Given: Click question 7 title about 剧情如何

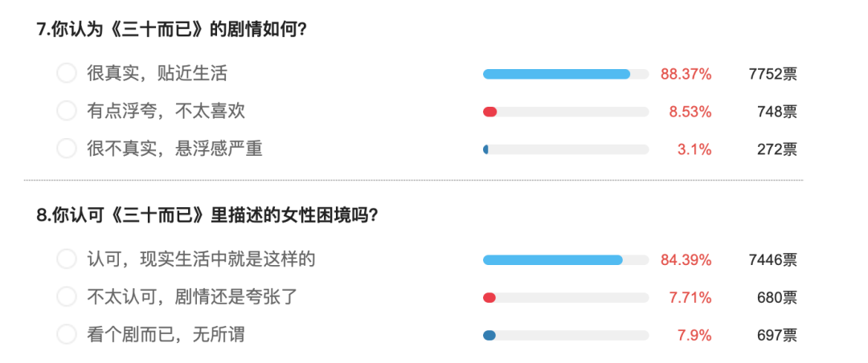Looking at the screenshot, I should [172, 30].
